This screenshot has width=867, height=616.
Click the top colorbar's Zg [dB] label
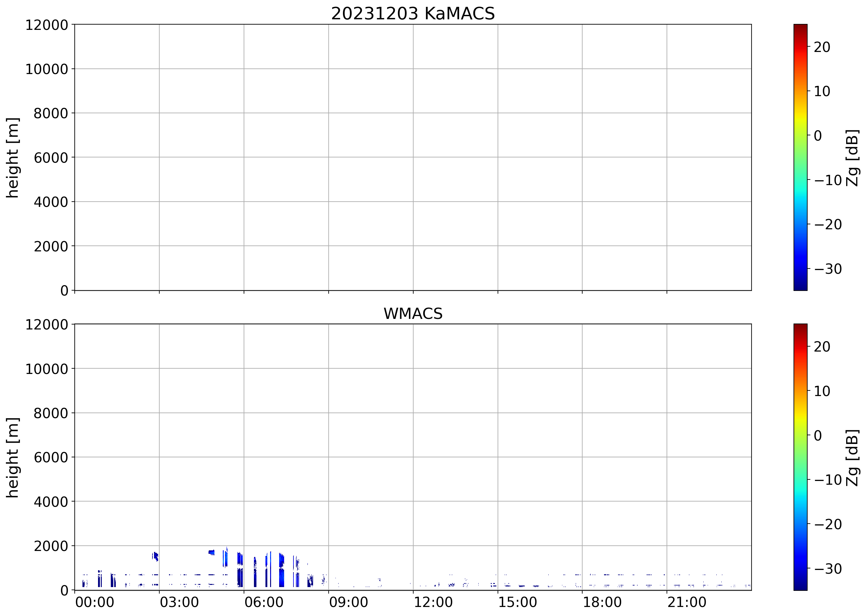(852, 157)
